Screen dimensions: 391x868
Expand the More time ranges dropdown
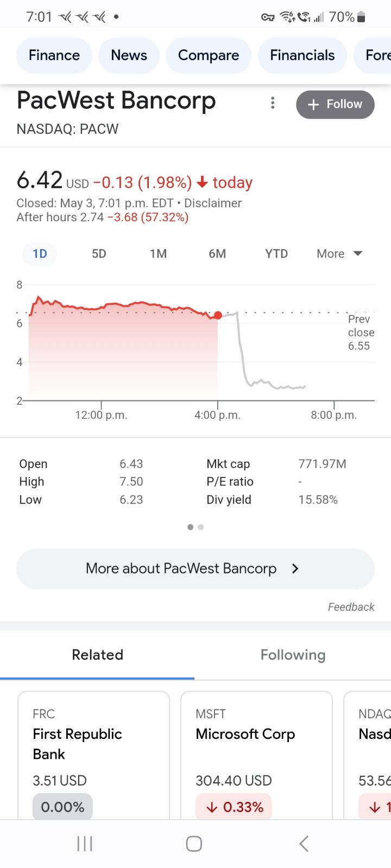click(x=339, y=254)
